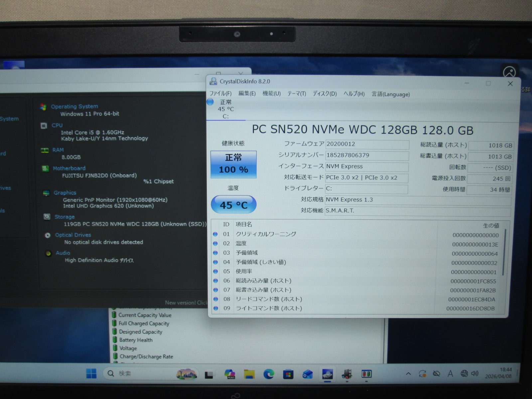
Task: Open Microsoft Store from the taskbar
Action: tap(288, 374)
